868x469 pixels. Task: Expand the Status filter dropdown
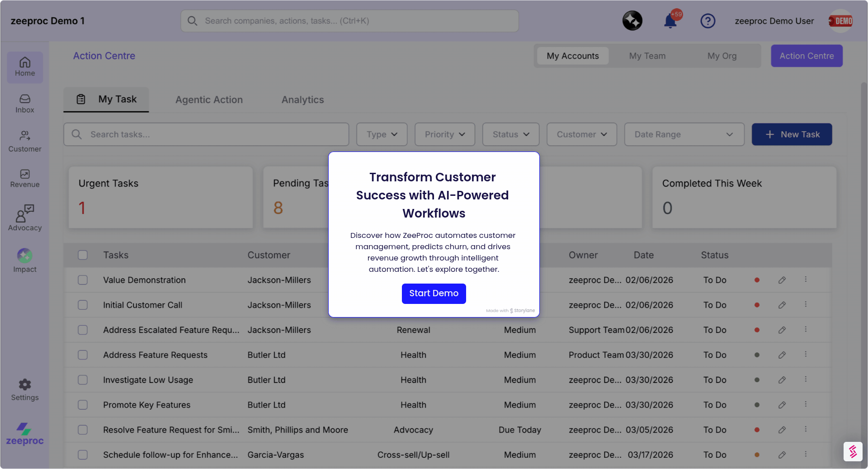(511, 134)
